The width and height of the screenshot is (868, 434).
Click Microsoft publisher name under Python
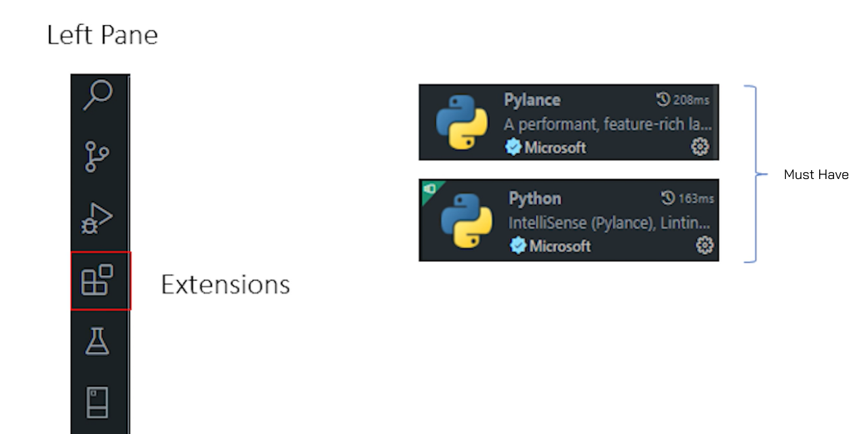pos(559,246)
